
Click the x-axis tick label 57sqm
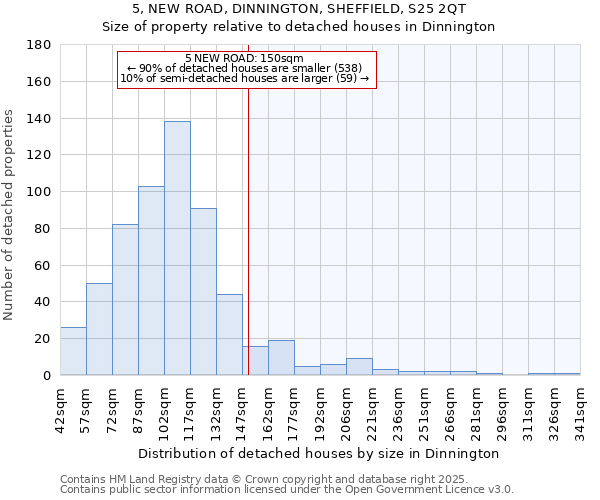[86, 411]
